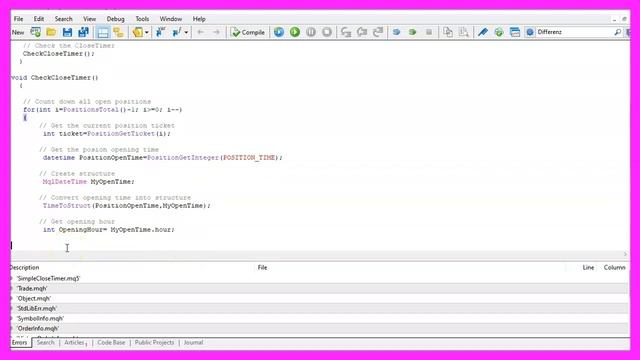
Task: Click the copy documents icon in toolbar
Action: click(x=448, y=32)
